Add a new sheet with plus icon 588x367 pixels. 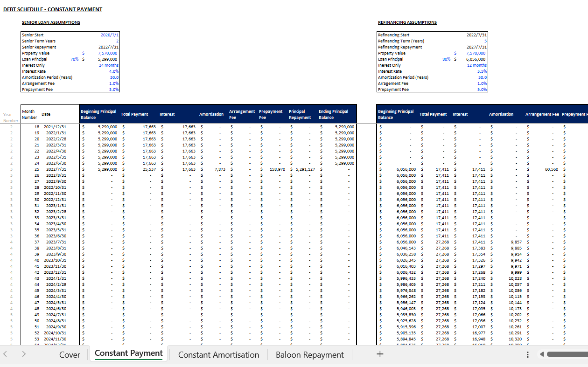(x=380, y=354)
